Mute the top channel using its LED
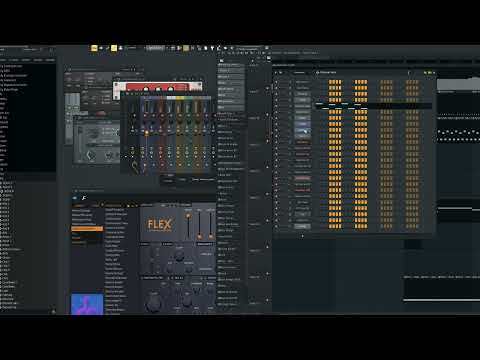The width and height of the screenshot is (480, 360). pos(276,82)
